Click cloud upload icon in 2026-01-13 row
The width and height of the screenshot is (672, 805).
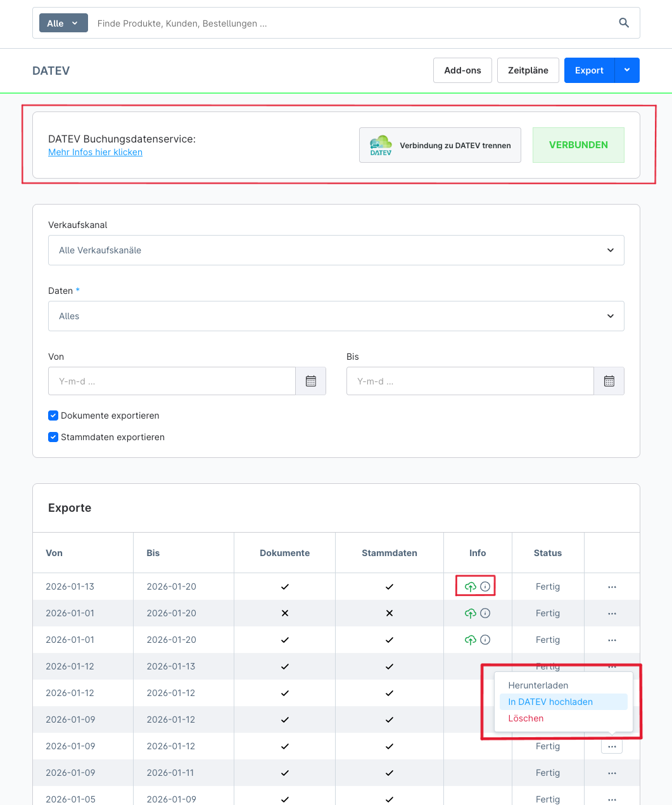(x=470, y=586)
